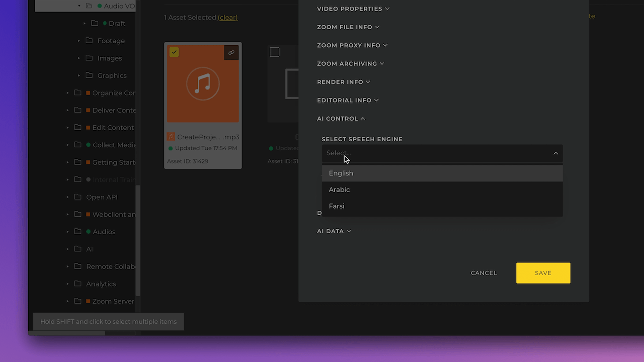644x362 pixels.
Task: Click the clear link to deselect assets
Action: tap(227, 17)
